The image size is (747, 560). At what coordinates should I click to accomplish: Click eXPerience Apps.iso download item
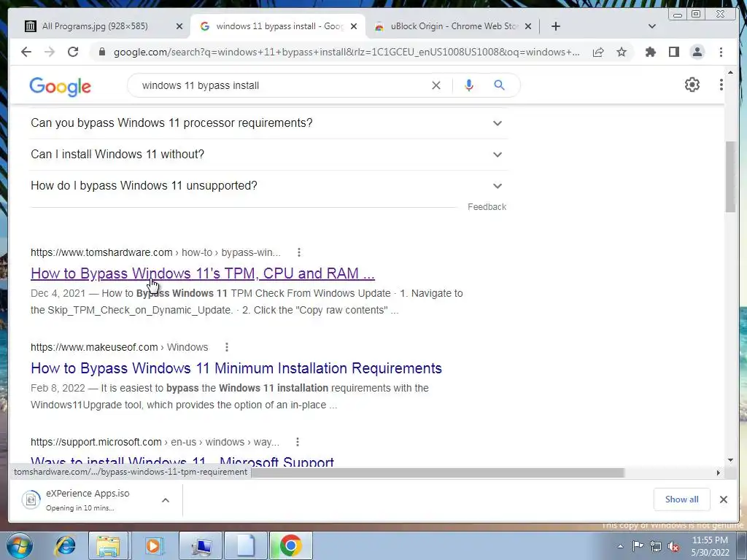coord(86,500)
